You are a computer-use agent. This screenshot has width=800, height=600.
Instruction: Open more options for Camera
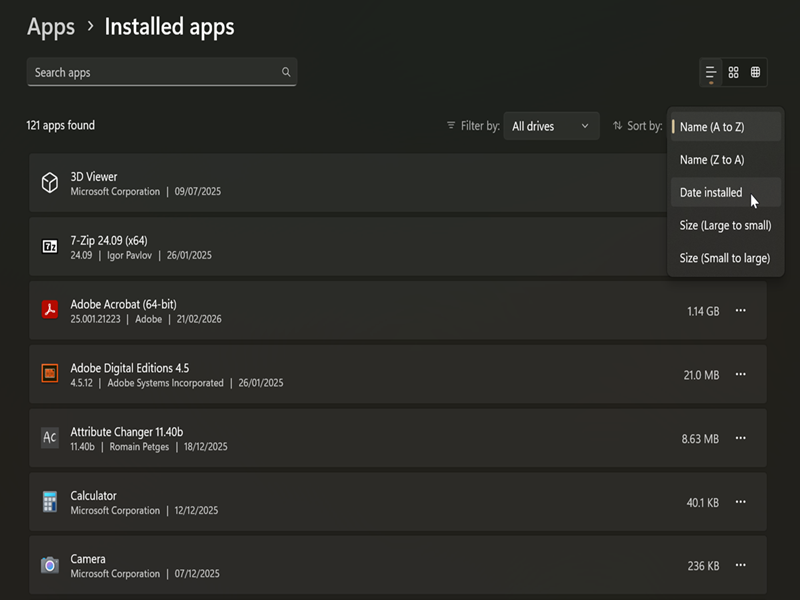[741, 566]
